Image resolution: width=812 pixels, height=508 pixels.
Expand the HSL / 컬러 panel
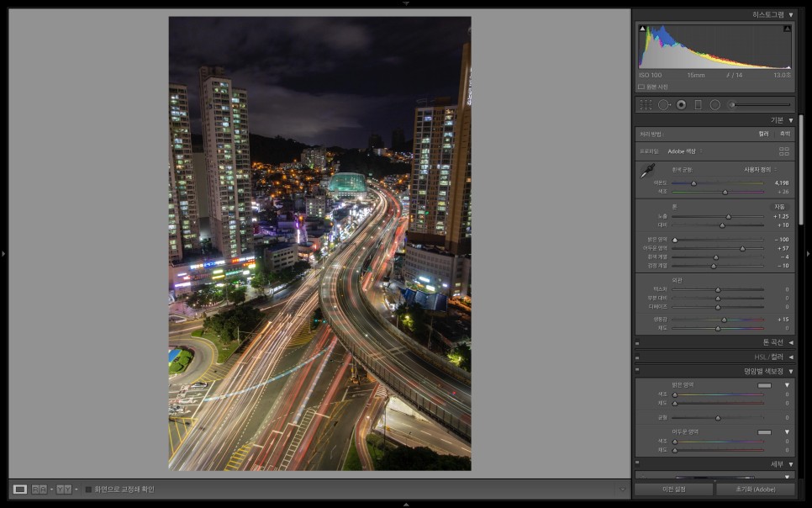(791, 357)
